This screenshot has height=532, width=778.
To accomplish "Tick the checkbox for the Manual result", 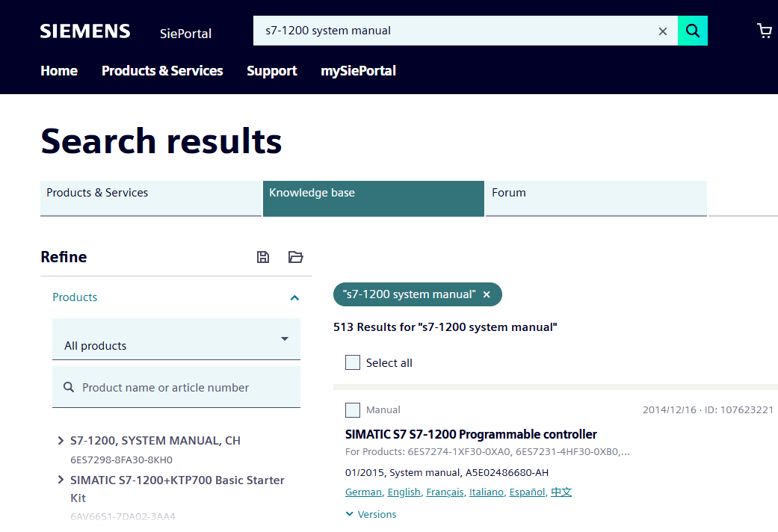I will click(x=352, y=410).
